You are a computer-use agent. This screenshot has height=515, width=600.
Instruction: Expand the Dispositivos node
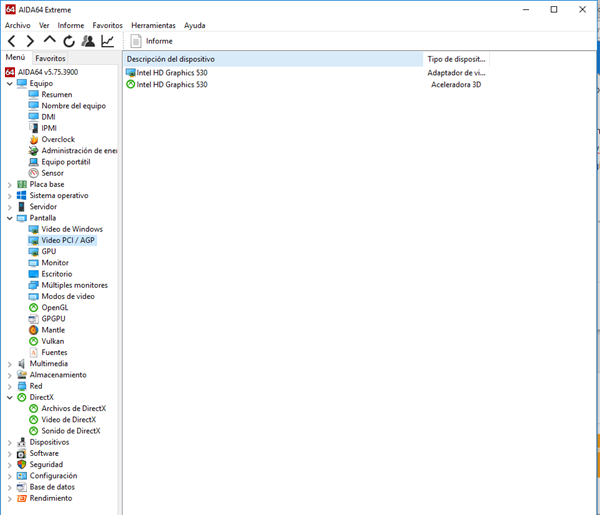pyautogui.click(x=10, y=442)
